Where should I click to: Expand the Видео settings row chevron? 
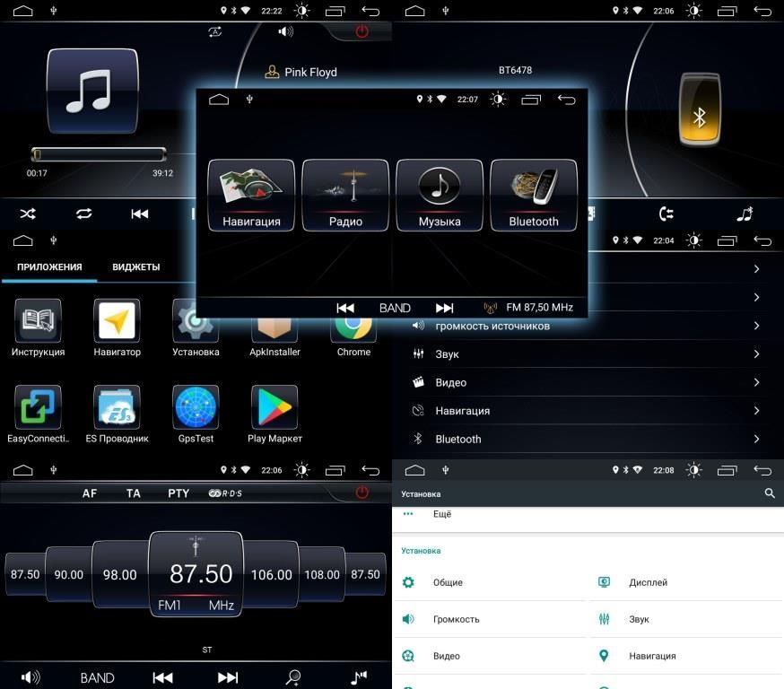[756, 382]
